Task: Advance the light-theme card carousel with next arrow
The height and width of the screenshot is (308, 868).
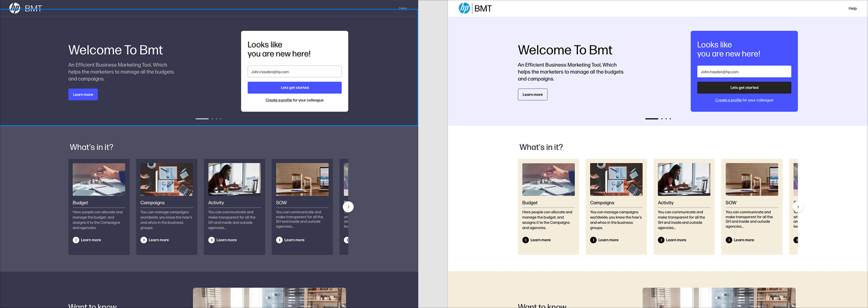Action: point(798,206)
